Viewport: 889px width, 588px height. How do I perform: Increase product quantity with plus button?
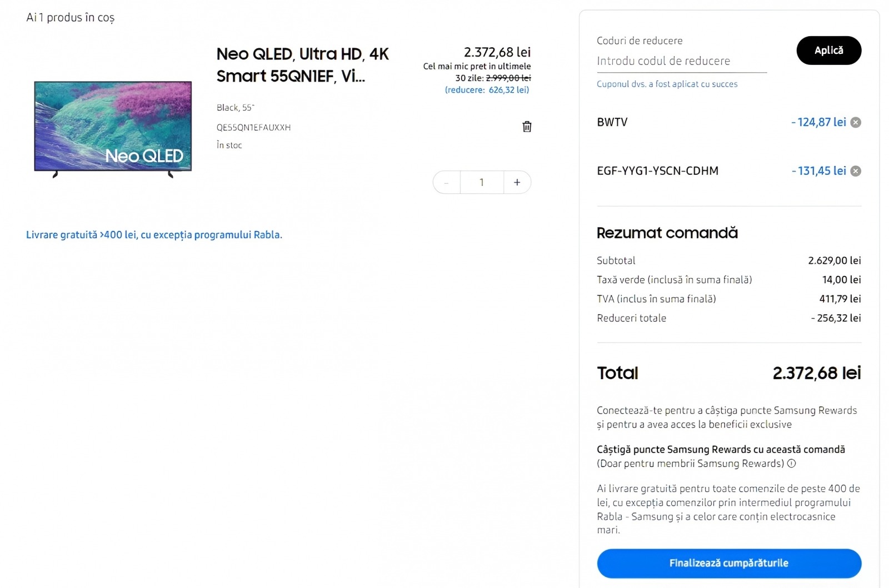coord(517,183)
